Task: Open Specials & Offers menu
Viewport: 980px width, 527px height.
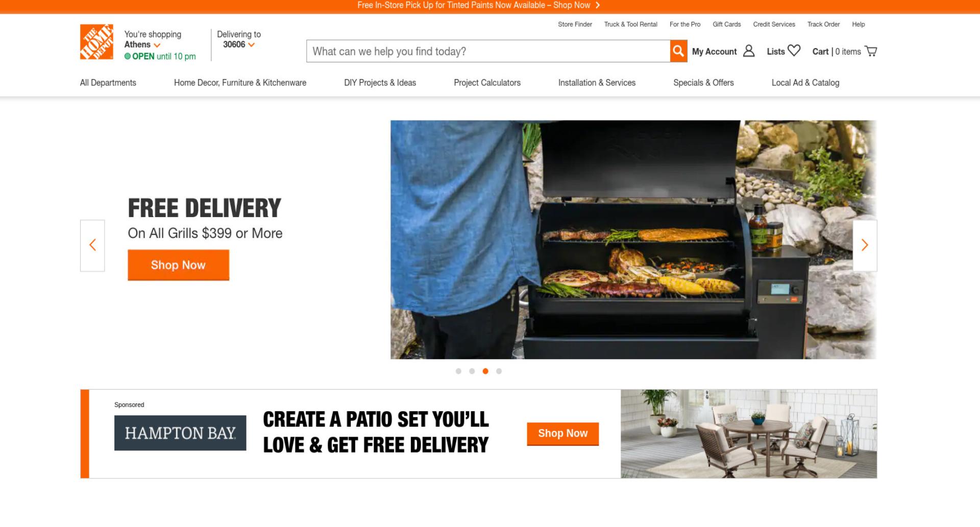Action: pyautogui.click(x=703, y=83)
